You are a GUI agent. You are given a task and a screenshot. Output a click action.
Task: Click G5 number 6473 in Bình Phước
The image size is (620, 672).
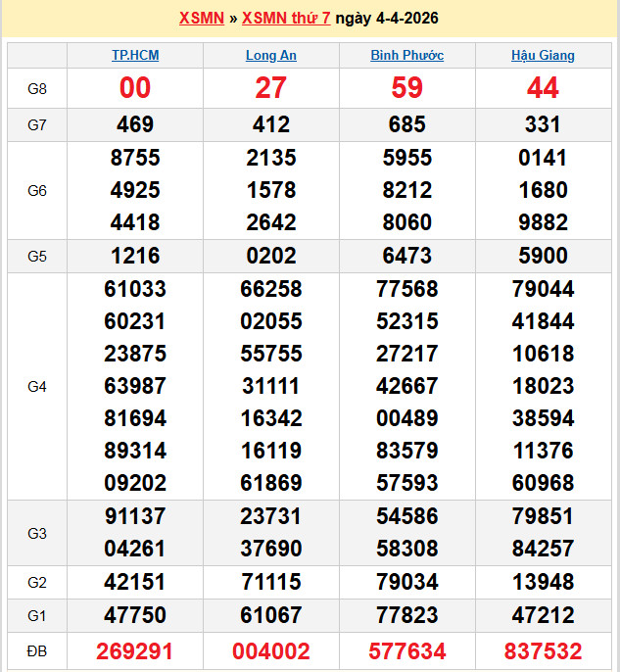407,257
